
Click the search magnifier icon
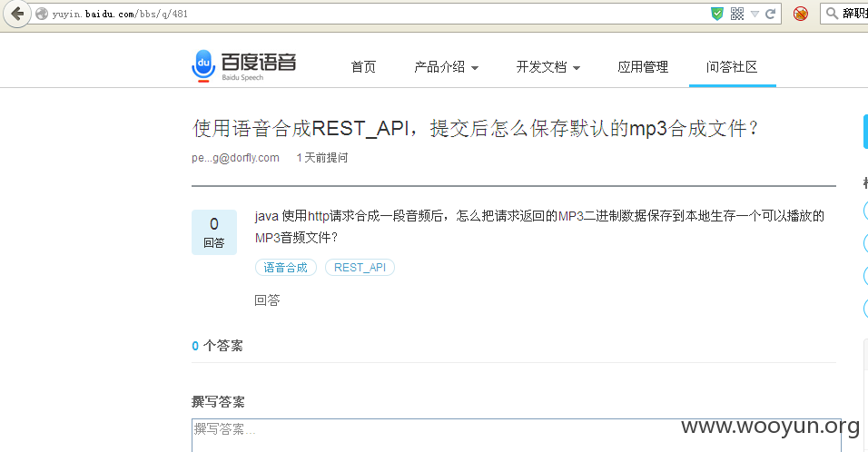click(x=832, y=14)
